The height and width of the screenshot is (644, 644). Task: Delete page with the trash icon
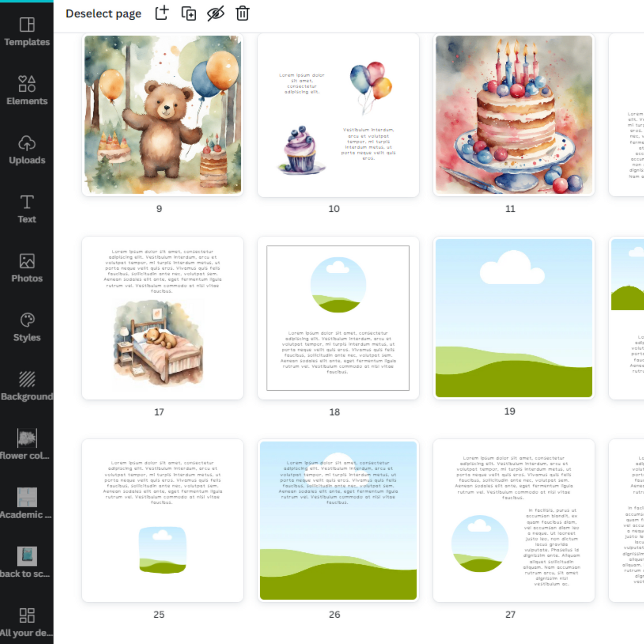pos(242,13)
